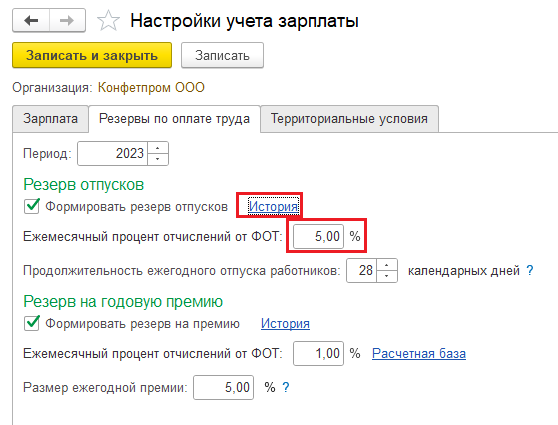Open help for annual bonus size

click(285, 387)
